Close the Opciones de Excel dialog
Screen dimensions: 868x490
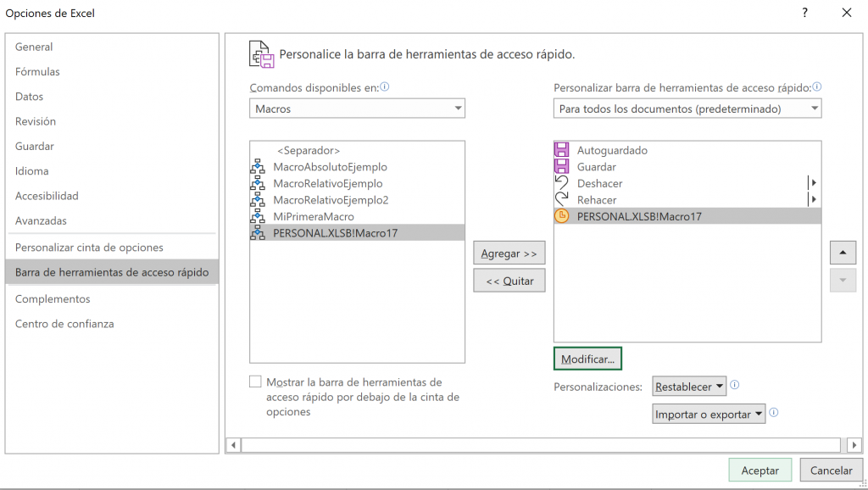click(x=847, y=13)
